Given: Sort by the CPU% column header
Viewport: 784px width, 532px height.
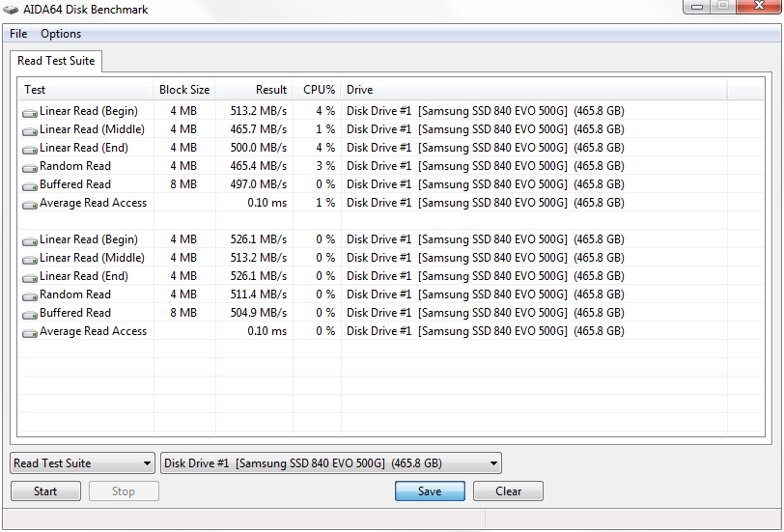Looking at the screenshot, I should pyautogui.click(x=317, y=90).
